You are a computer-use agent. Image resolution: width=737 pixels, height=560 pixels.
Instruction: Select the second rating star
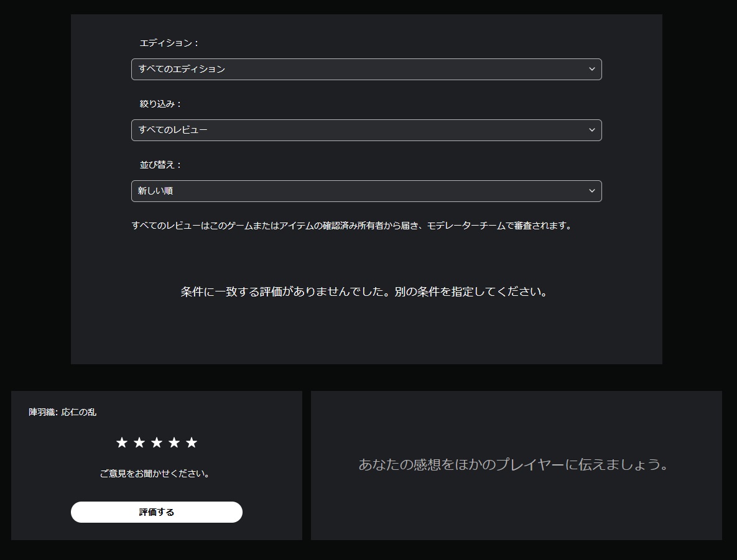[x=139, y=443]
